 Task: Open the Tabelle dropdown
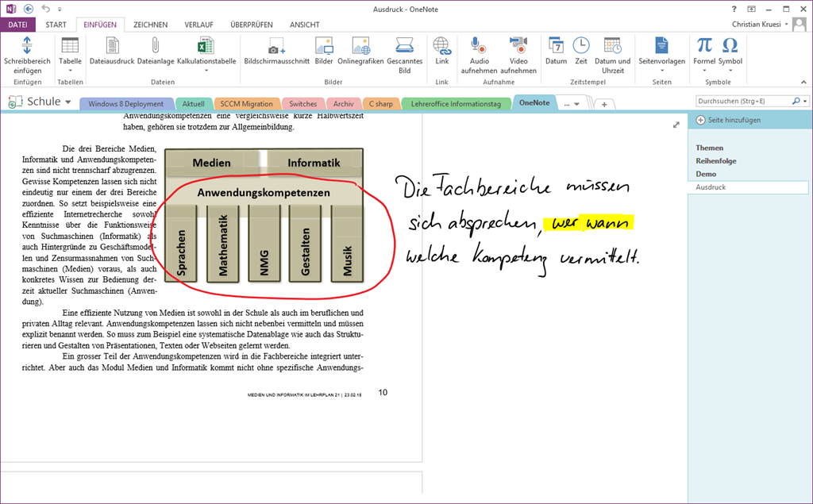pyautogui.click(x=70, y=70)
